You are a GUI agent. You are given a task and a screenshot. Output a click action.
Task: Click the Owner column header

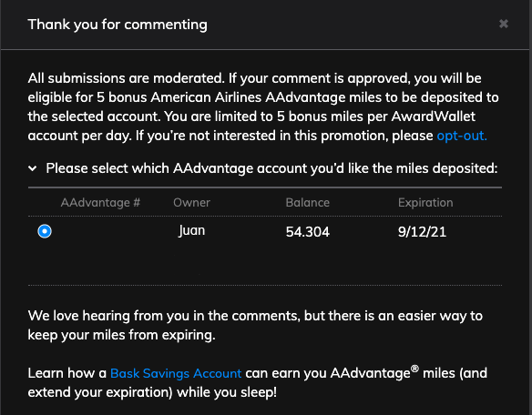click(191, 202)
